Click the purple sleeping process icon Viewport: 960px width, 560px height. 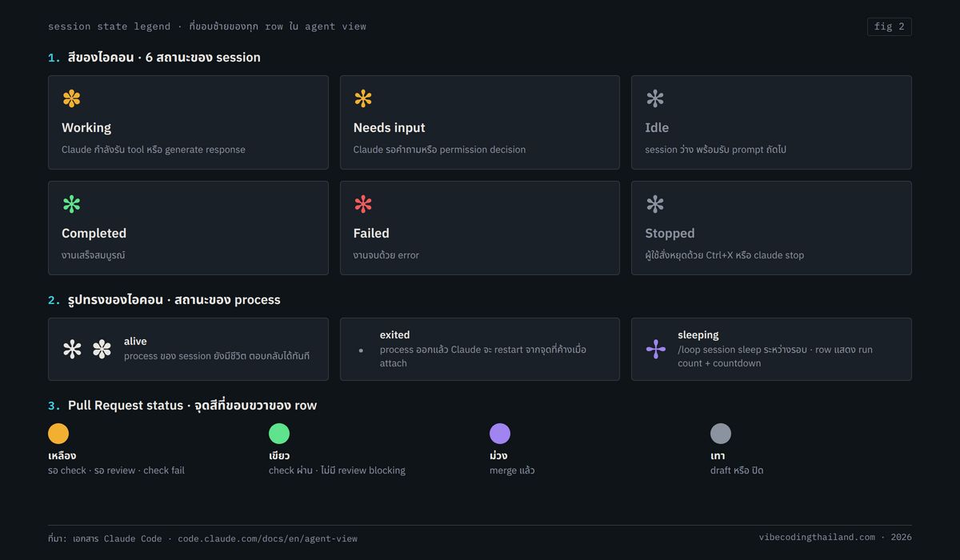(656, 349)
